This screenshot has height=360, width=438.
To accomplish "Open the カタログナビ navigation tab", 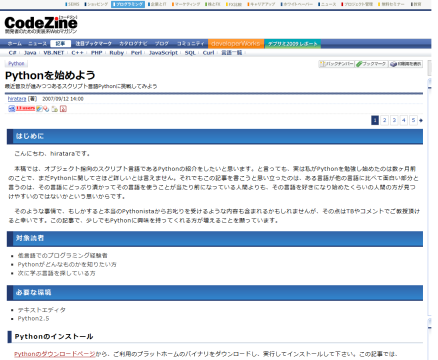I will tap(133, 44).
